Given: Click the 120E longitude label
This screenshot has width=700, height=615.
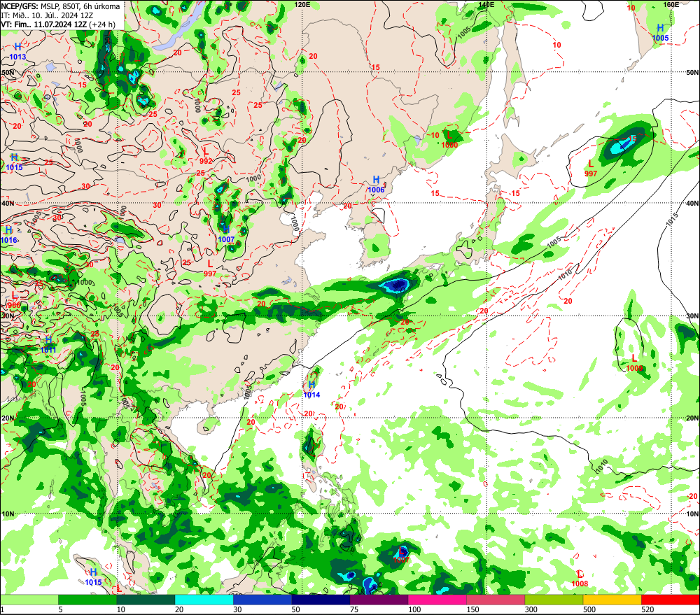Looking at the screenshot, I should tap(302, 4).
